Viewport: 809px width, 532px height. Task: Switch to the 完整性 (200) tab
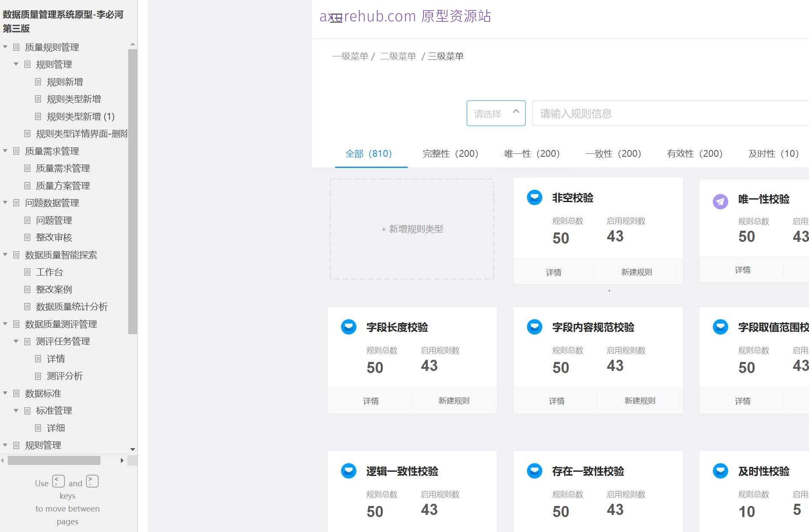pos(450,153)
